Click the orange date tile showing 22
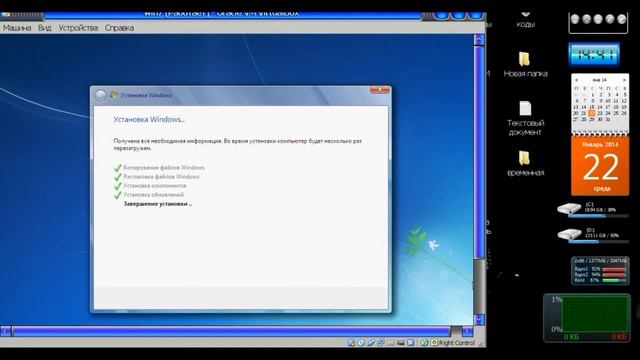The height and width of the screenshot is (360, 640). [x=600, y=166]
